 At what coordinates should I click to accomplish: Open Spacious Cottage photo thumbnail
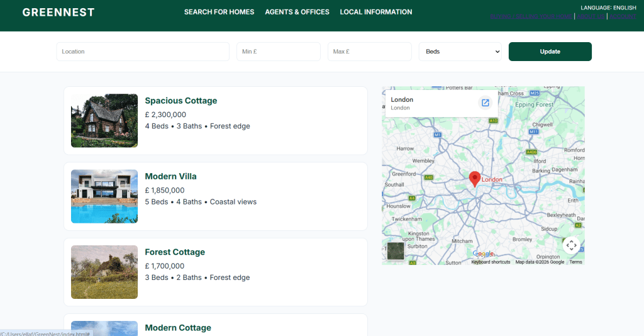coord(104,121)
